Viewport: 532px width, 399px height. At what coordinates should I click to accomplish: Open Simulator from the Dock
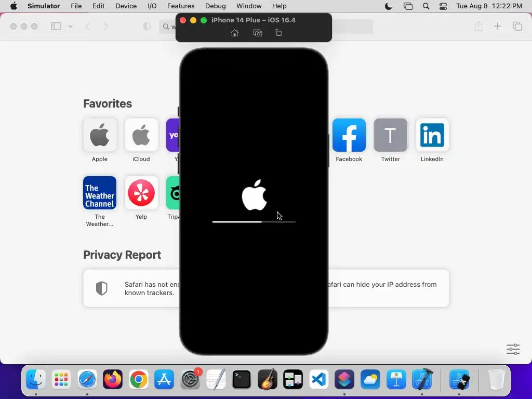click(459, 379)
